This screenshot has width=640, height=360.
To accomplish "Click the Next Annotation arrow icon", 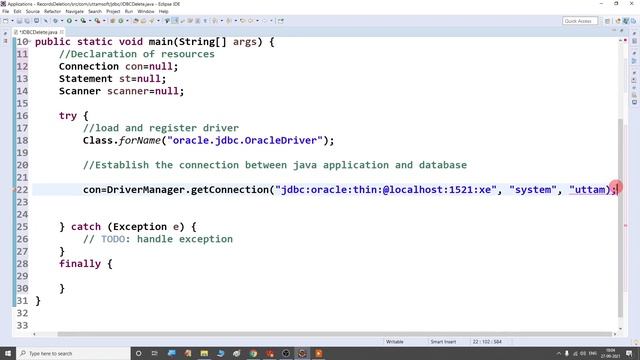I will (215, 21).
